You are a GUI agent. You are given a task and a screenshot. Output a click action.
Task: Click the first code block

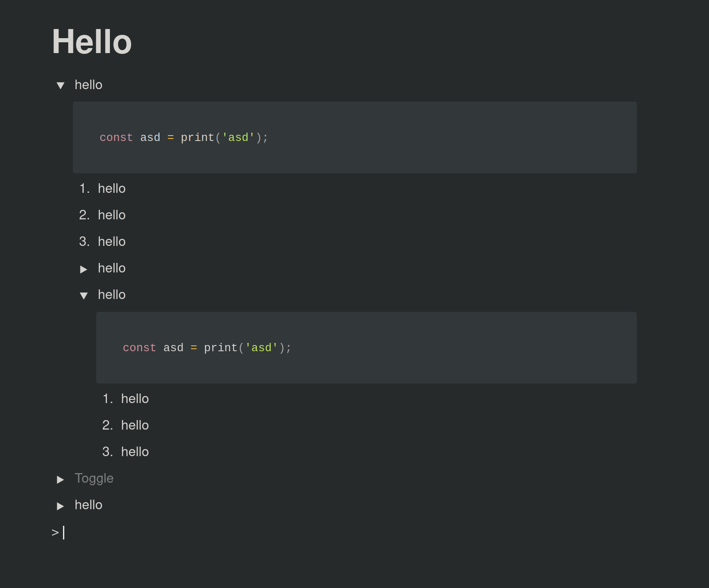pos(354,137)
